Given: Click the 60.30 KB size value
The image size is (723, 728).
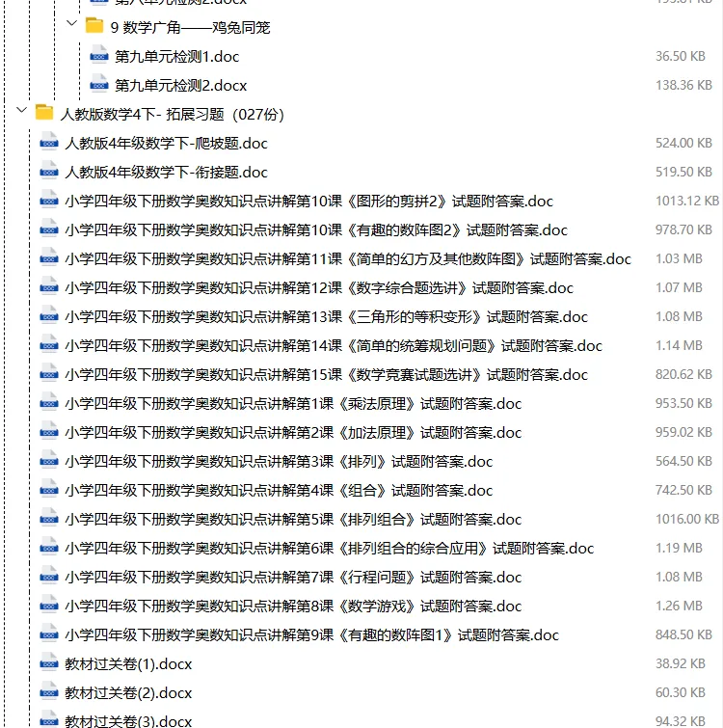Looking at the screenshot, I should tap(681, 692).
